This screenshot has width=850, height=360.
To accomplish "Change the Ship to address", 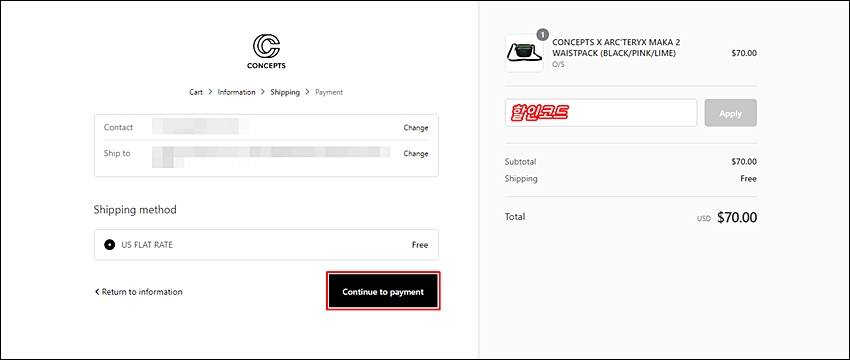I will click(416, 153).
